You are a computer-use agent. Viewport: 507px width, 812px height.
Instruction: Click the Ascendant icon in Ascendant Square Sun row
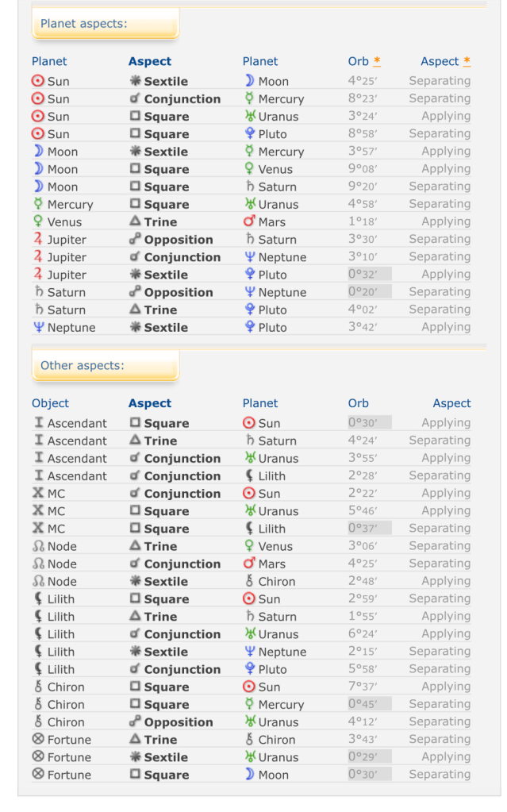point(38,424)
